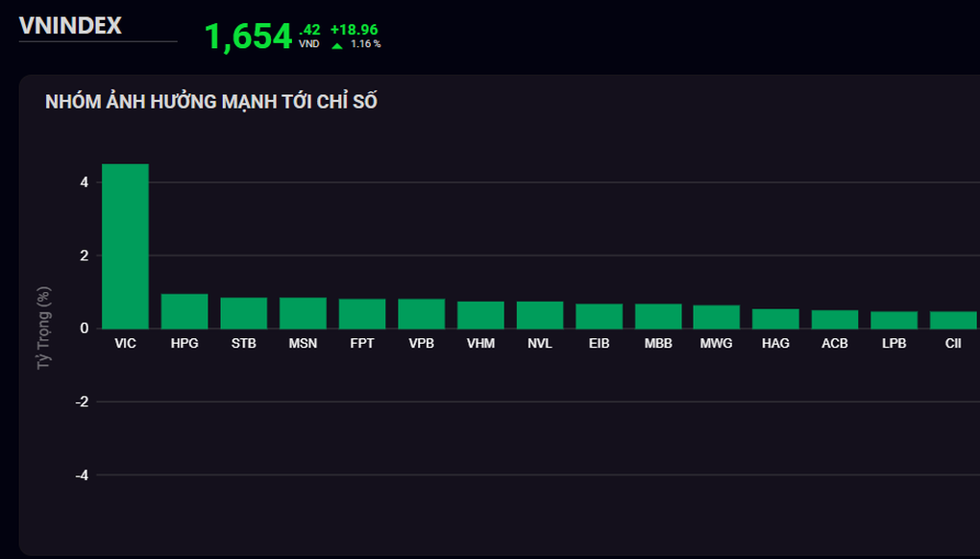Click the STB bar
Screen dimensions: 980x559
point(243,313)
